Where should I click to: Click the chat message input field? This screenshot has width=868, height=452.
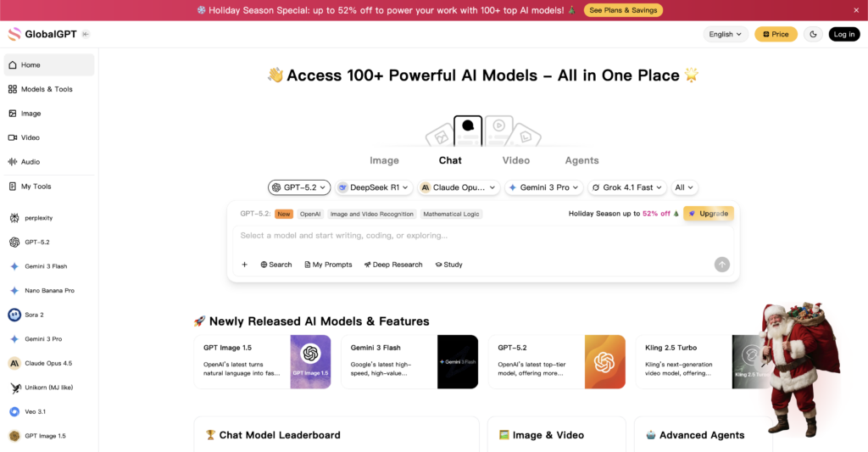click(475, 236)
